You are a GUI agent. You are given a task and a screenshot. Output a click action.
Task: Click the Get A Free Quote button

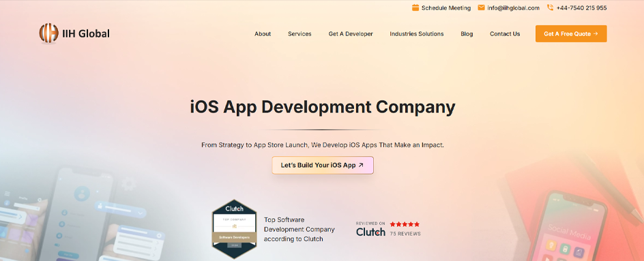pyautogui.click(x=571, y=33)
